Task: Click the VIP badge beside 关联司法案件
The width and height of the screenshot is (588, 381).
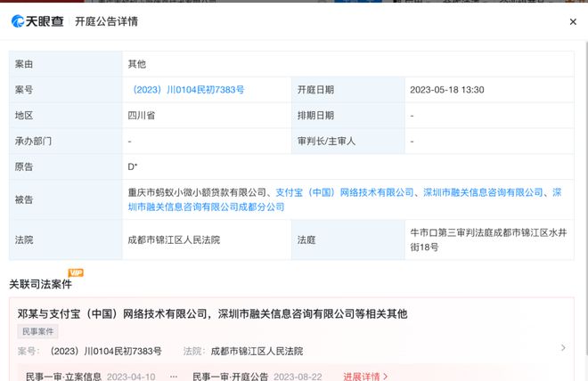Action: click(x=76, y=272)
